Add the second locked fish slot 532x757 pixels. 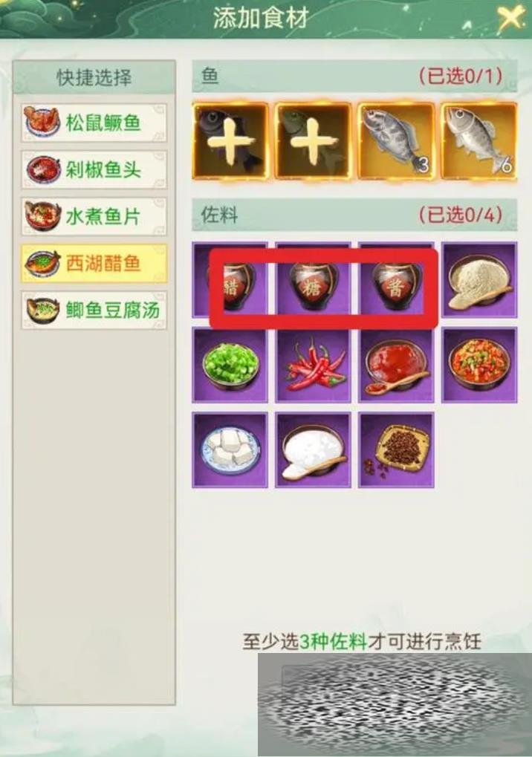point(313,141)
